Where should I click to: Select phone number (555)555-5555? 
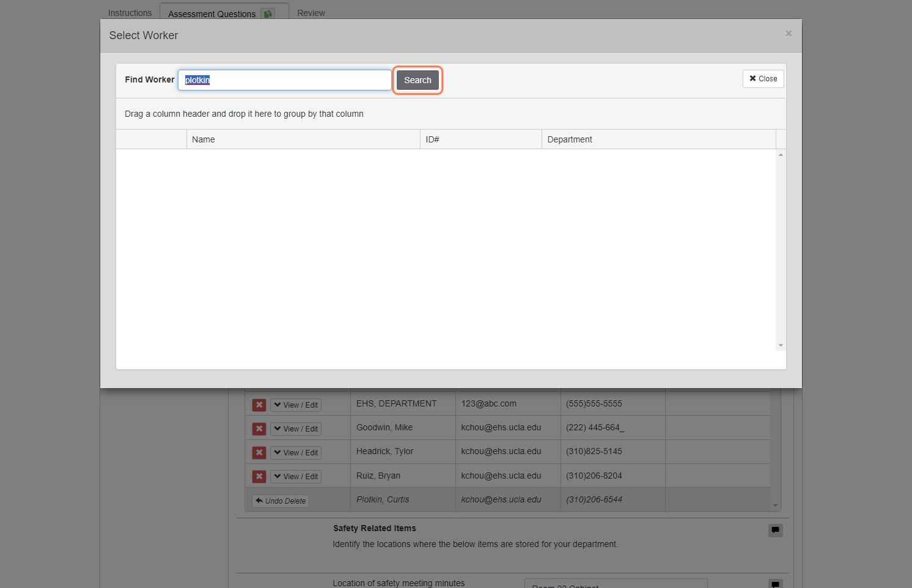[x=594, y=403]
